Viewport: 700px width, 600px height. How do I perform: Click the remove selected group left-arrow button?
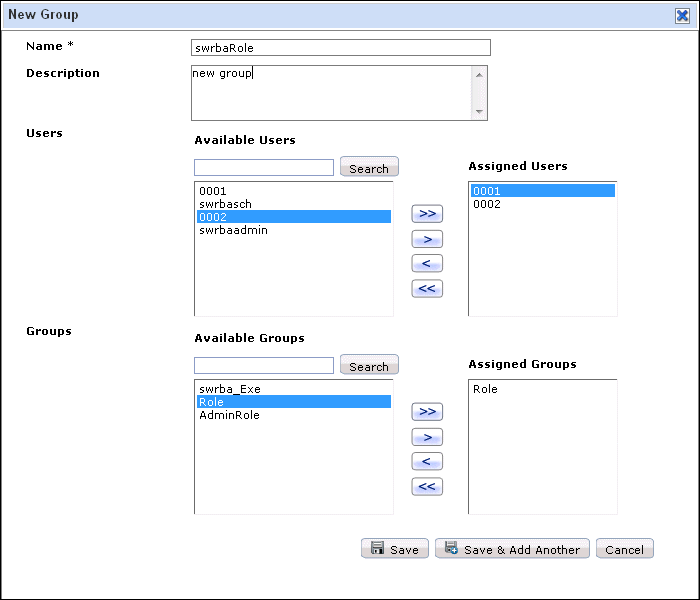click(427, 461)
